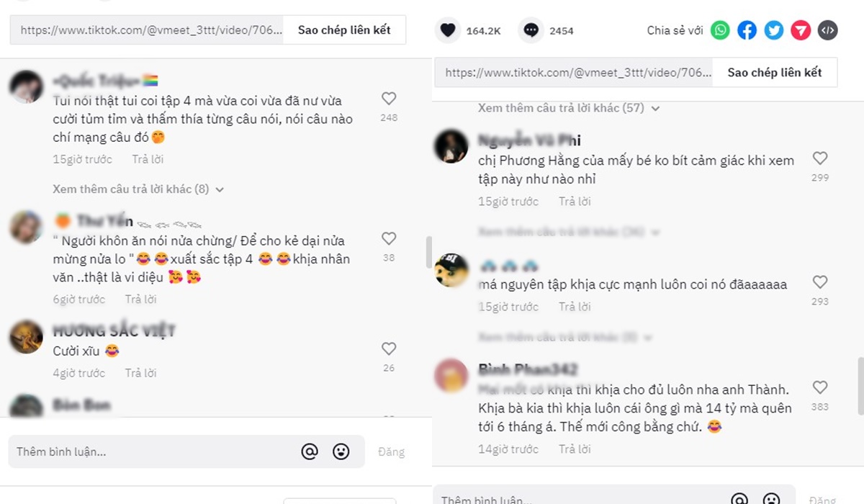This screenshot has width=864, height=504.
Task: Expand replies under Nguyễn Vũ Phi's comment
Action: coord(569,232)
